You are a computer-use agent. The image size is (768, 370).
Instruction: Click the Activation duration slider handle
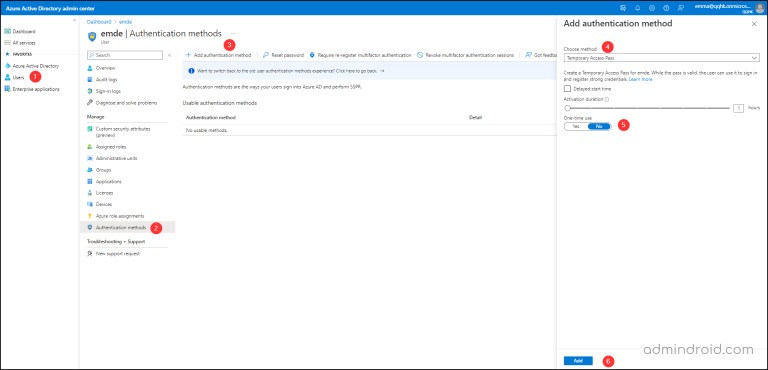pos(567,108)
